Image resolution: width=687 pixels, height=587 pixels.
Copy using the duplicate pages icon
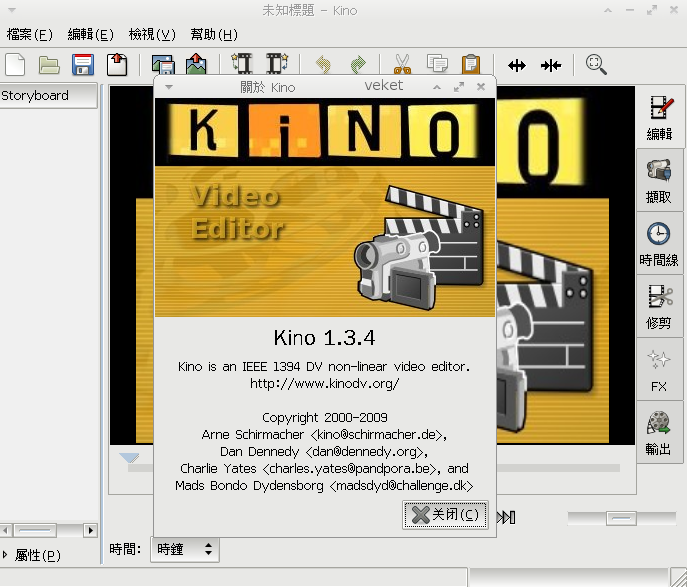coord(437,64)
